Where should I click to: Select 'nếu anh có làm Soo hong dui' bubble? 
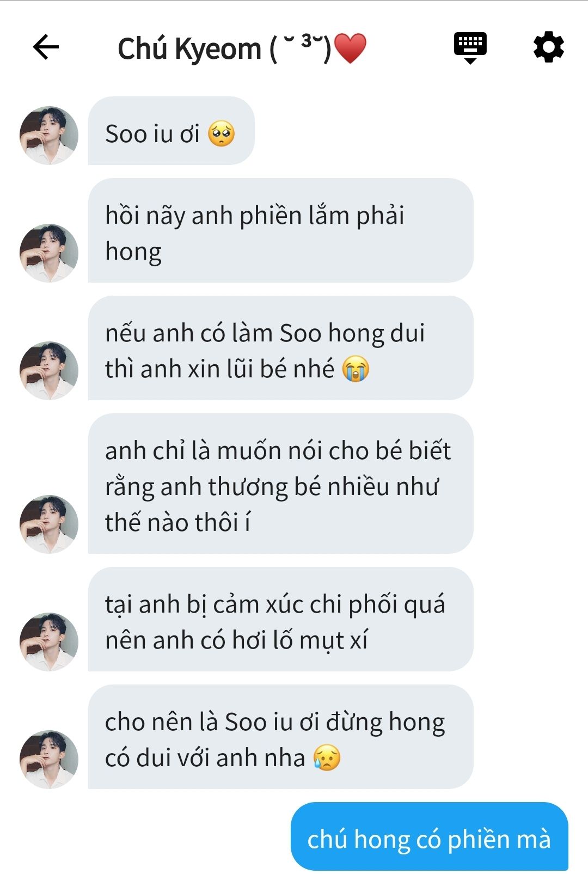click(280, 348)
